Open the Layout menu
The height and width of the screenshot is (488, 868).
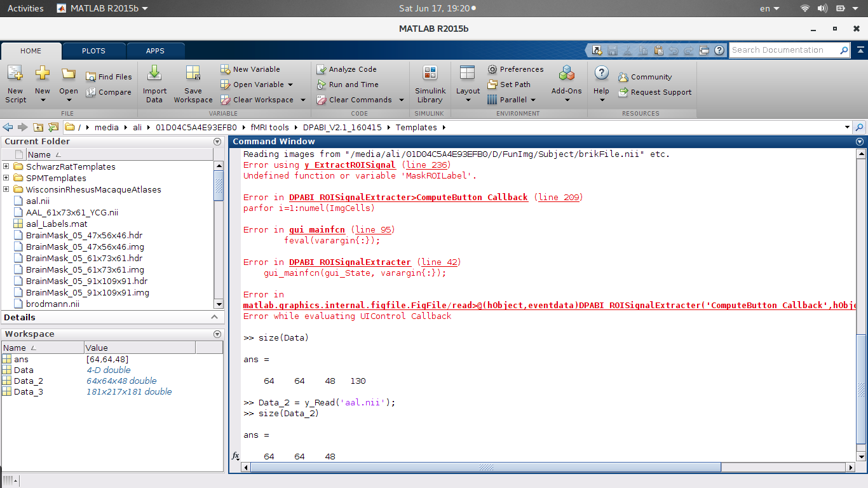point(468,84)
